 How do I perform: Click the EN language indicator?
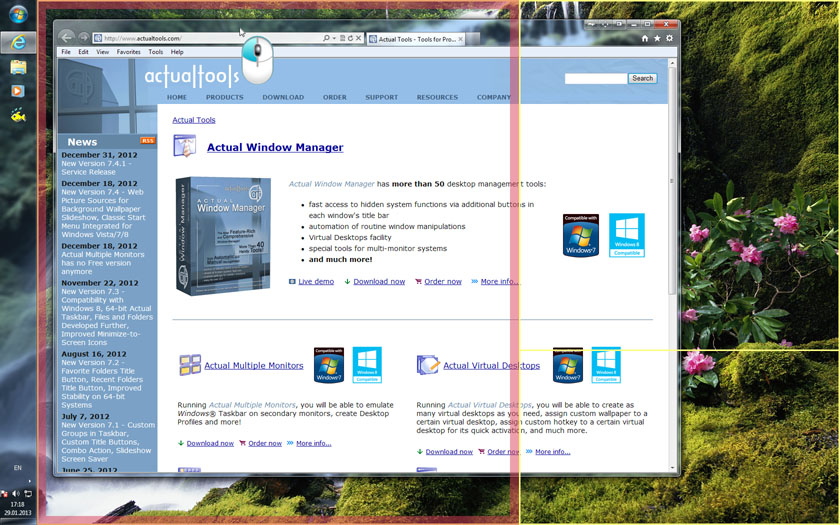click(18, 468)
